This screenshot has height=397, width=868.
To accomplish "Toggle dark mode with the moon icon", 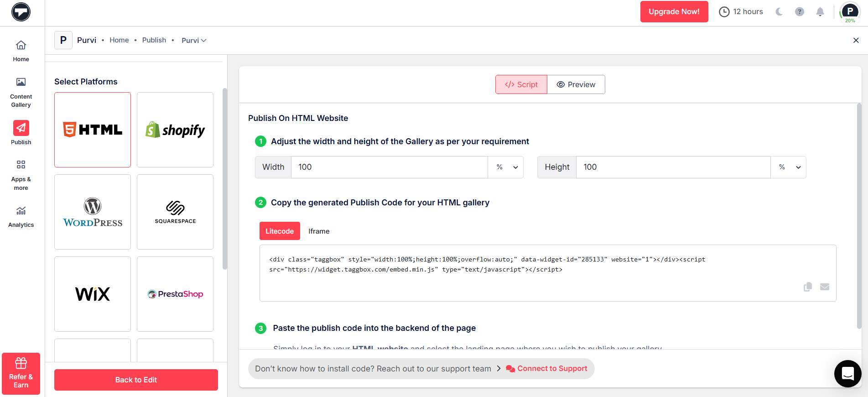I will click(x=779, y=11).
